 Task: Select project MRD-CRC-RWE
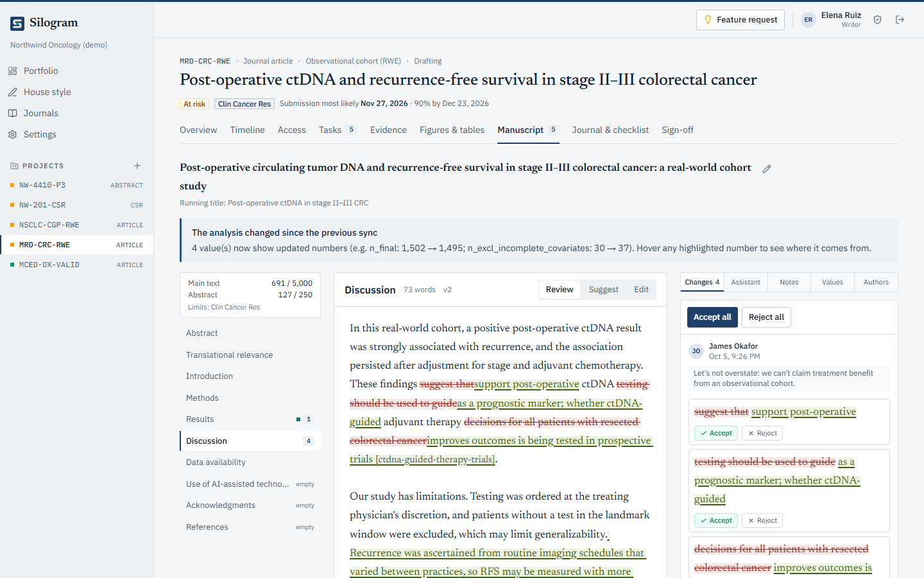pos(76,245)
